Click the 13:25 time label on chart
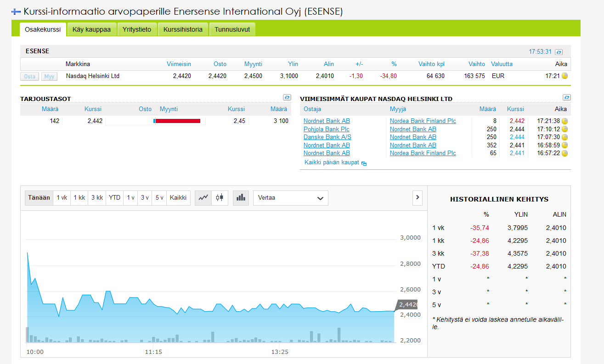Screen dimensions: 604x364 coord(280,352)
